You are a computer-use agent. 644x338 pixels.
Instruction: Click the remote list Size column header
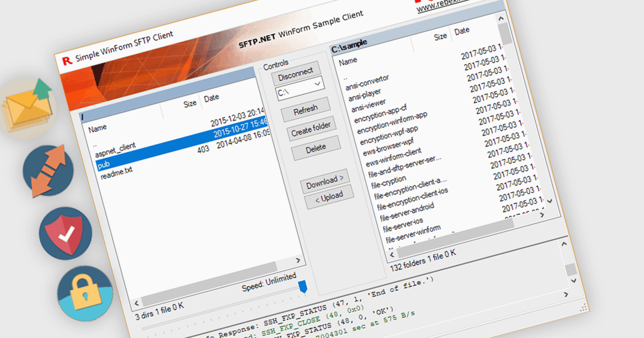click(189, 104)
